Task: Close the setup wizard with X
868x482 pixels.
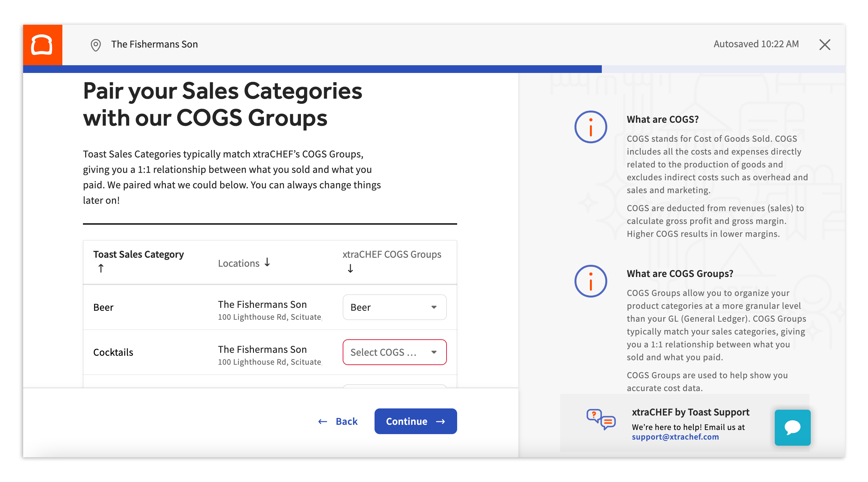Action: [x=825, y=44]
